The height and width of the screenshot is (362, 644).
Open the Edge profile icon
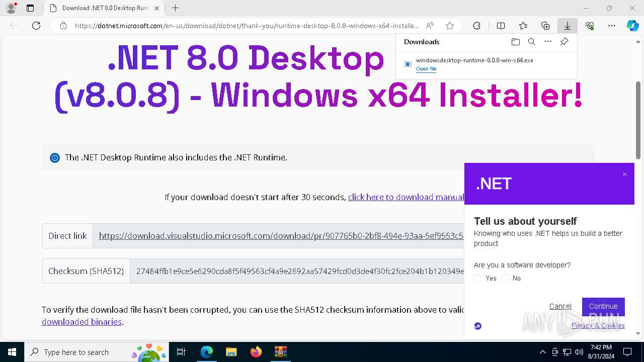pyautogui.click(x=11, y=8)
